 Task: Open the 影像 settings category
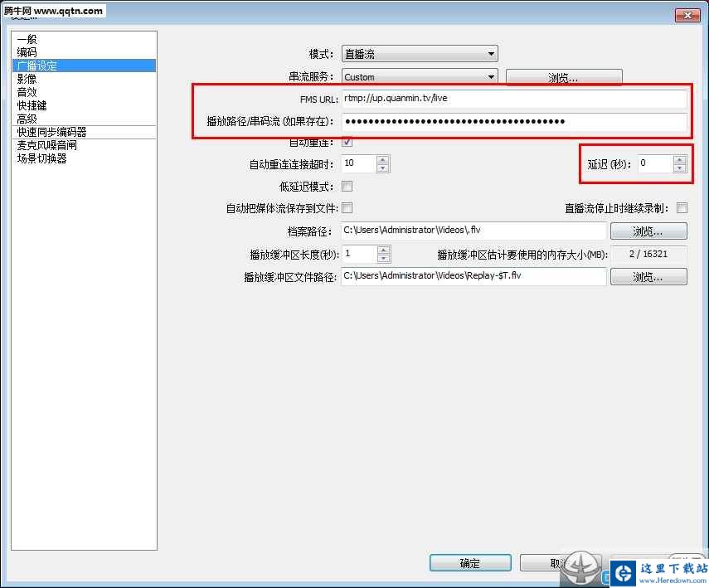[84, 79]
